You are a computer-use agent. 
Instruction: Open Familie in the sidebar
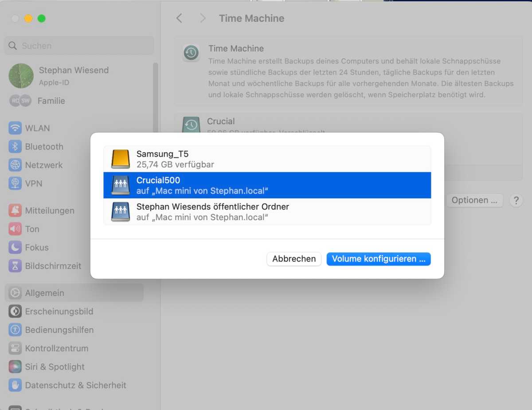coord(51,101)
